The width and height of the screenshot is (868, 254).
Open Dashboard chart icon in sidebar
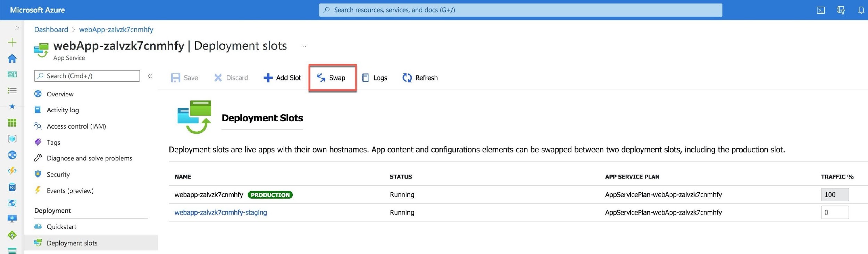click(x=12, y=75)
